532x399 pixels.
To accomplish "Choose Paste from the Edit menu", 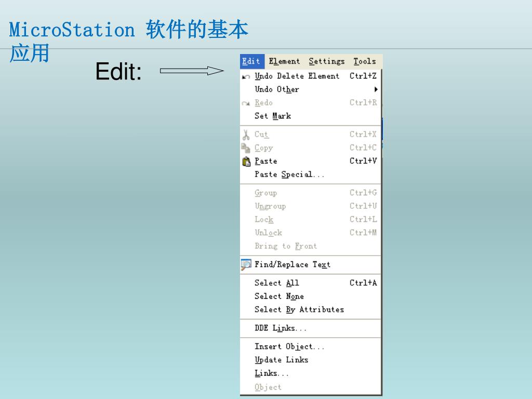I will point(311,161).
